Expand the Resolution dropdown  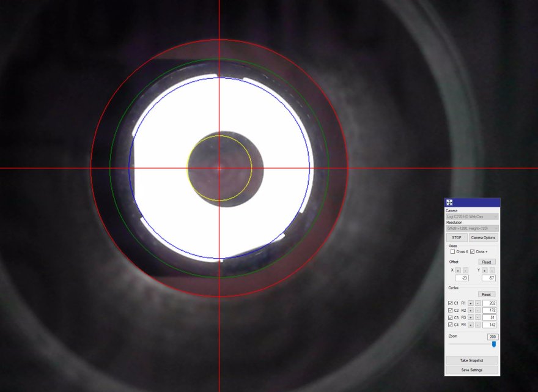tap(472, 228)
